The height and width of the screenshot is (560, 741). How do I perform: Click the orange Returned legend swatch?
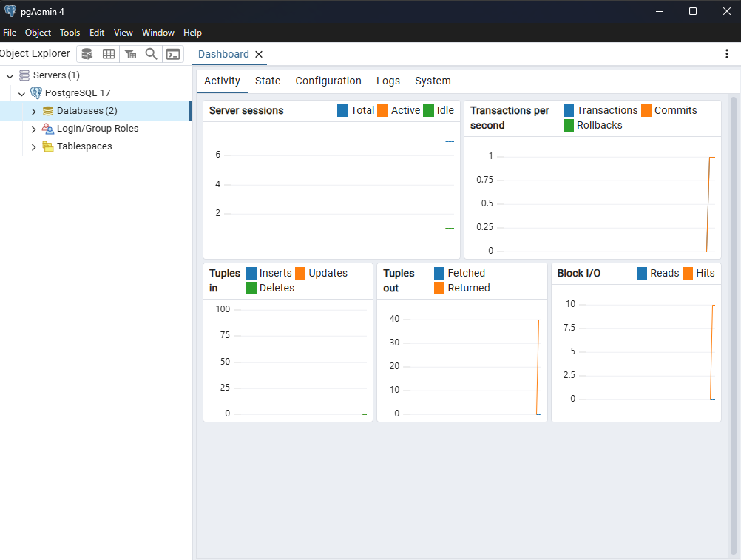(439, 289)
